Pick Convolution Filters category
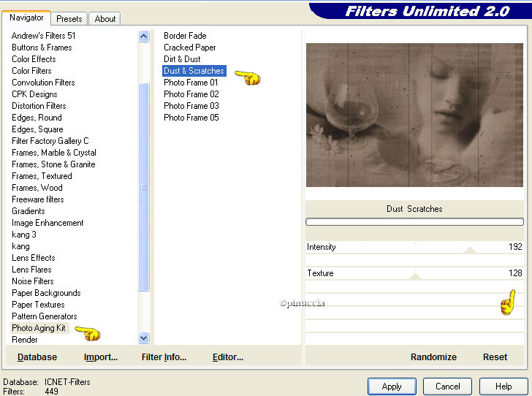The width and height of the screenshot is (532, 396). click(43, 83)
